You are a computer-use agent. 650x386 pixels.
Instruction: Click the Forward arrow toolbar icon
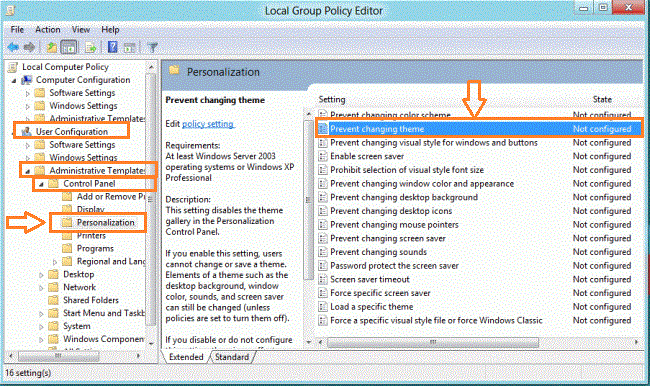[x=29, y=47]
